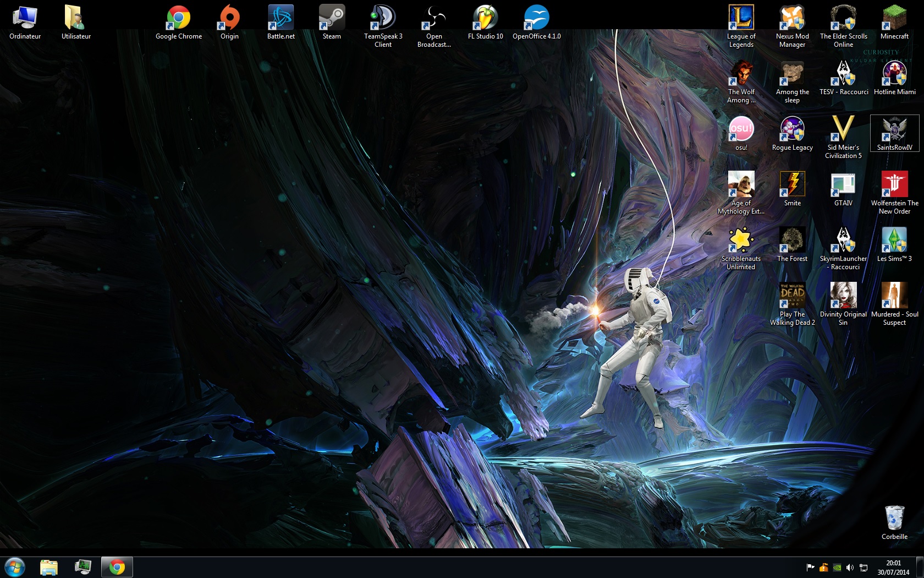
Task: Select the Origin shortcut icon
Action: pos(229,23)
